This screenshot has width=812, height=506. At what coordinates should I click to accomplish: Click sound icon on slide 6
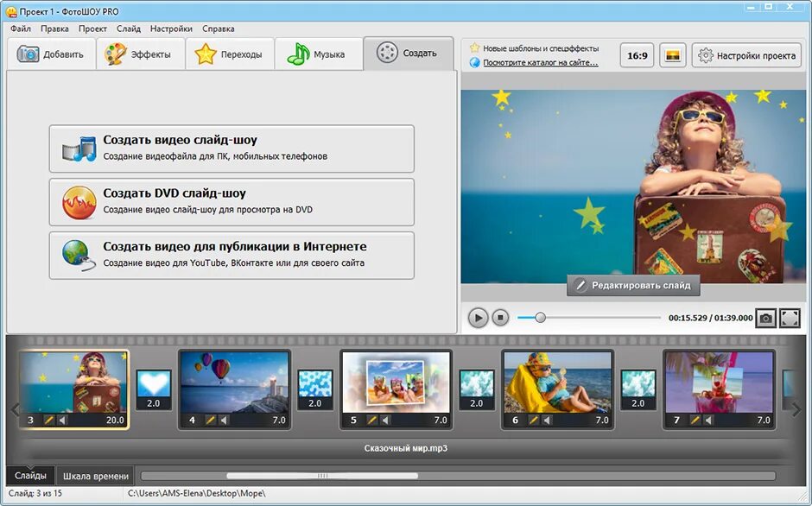pos(547,420)
